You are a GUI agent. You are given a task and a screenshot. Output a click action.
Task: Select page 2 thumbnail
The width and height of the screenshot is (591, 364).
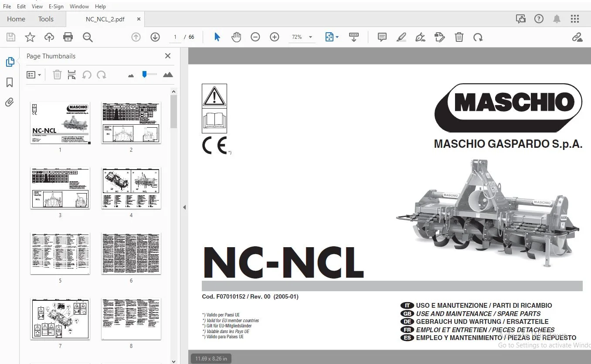[131, 123]
